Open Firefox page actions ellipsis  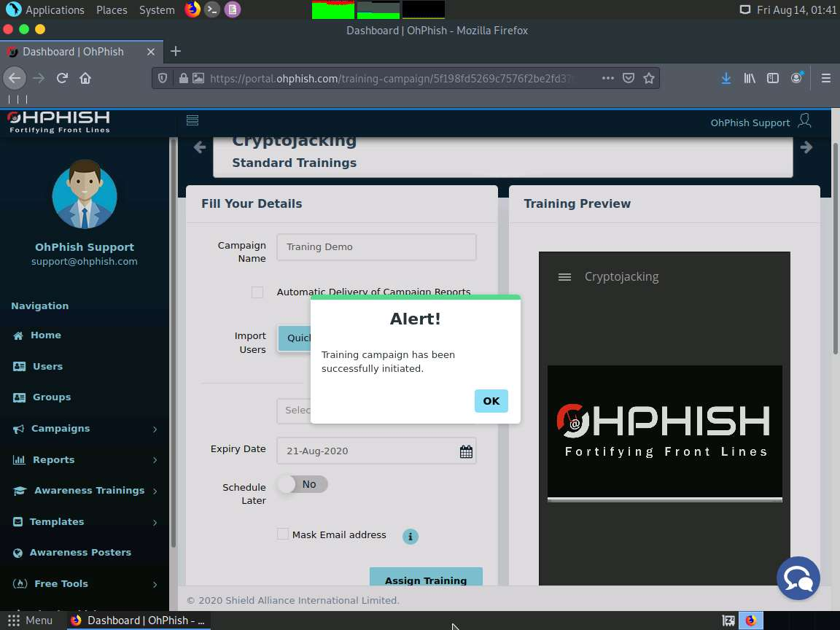coord(607,78)
